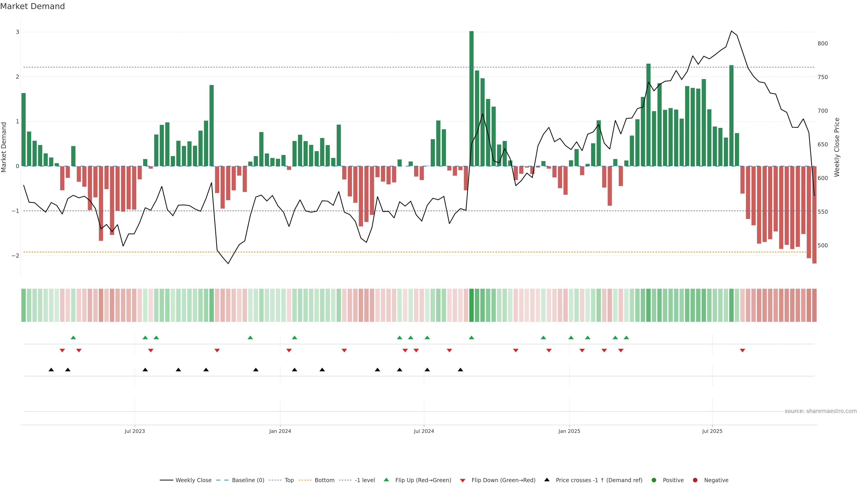Click the tallest green demand bar
The height and width of the screenshot is (488, 868).
471,98
